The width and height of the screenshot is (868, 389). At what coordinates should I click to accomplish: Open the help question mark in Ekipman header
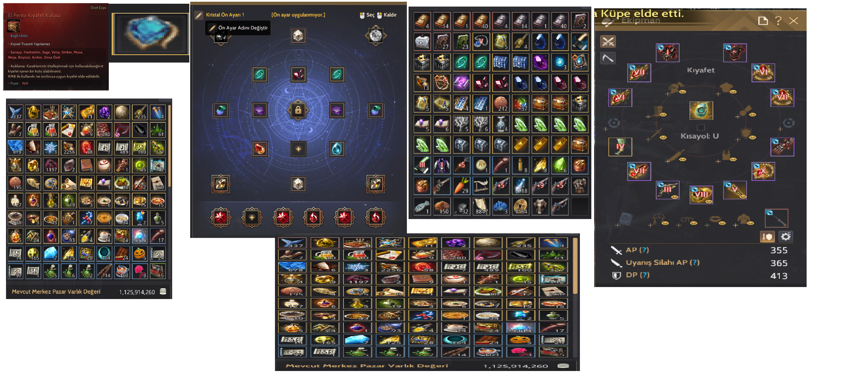778,21
